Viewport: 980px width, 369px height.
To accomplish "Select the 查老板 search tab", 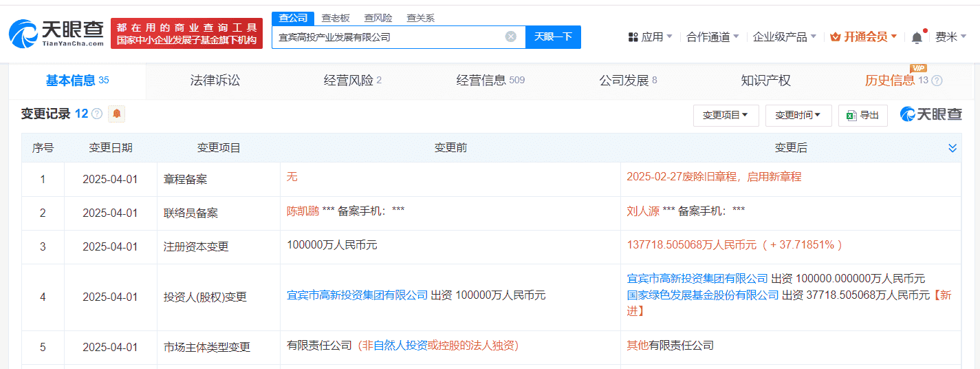I will tap(336, 19).
